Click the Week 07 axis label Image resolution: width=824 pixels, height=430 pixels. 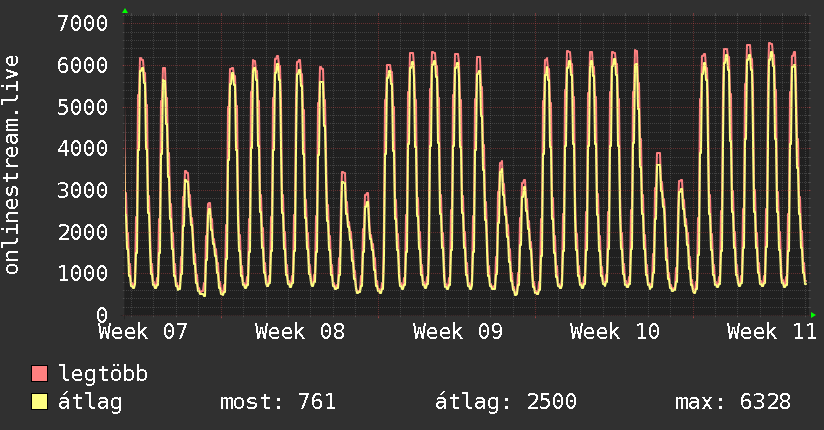click(x=143, y=332)
